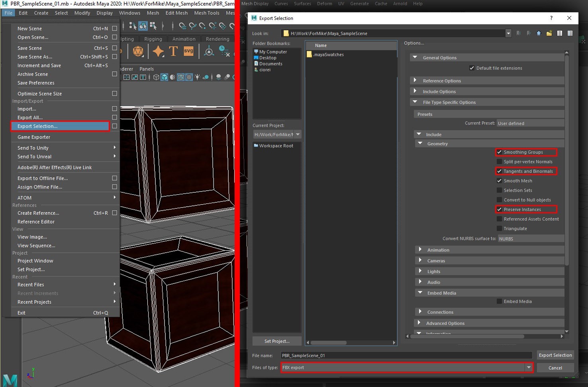Create a new folder in dialog

549,33
